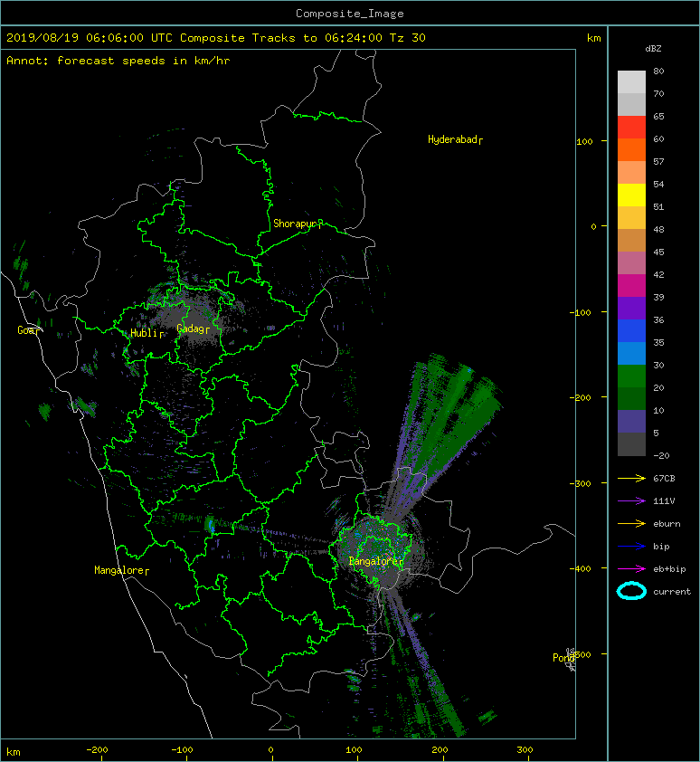Click the Gadag city label
Screen dimensions: 700x762
[x=193, y=329]
